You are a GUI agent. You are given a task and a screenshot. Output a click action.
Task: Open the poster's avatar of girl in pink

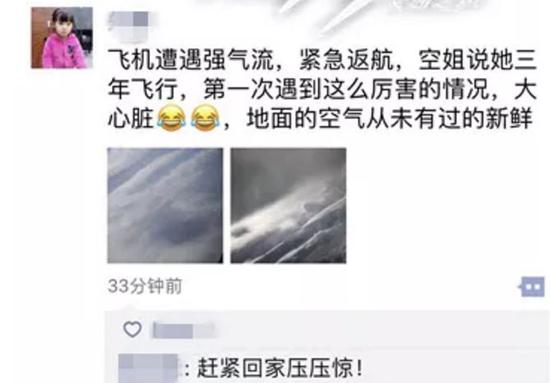pyautogui.click(x=62, y=38)
